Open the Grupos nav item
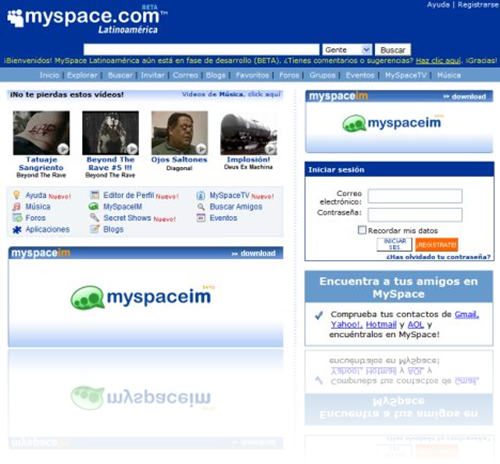Image resolution: width=500 pixels, height=464 pixels. [x=322, y=75]
